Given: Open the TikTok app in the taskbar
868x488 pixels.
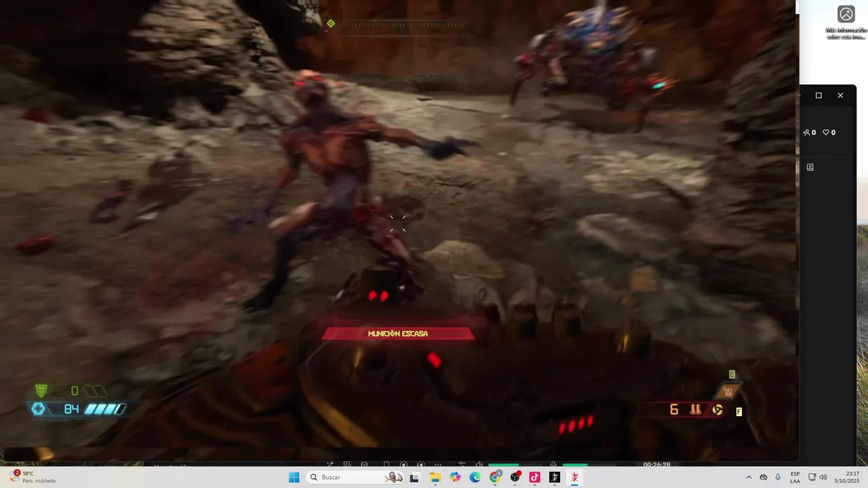Looking at the screenshot, I should pos(534,477).
